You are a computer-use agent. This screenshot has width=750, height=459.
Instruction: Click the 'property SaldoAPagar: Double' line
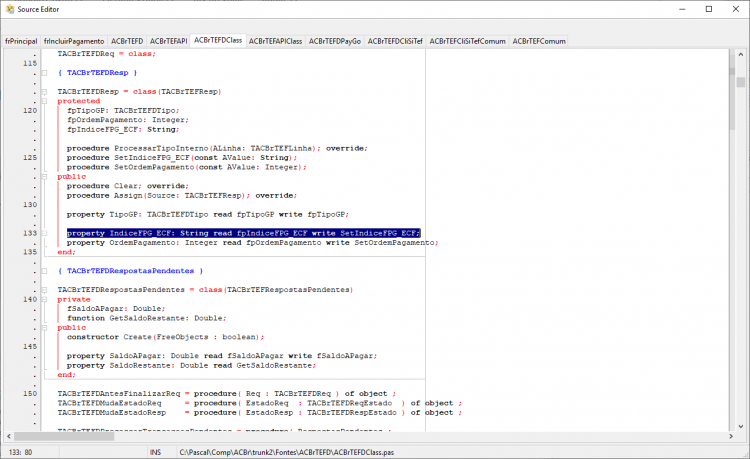(222, 356)
